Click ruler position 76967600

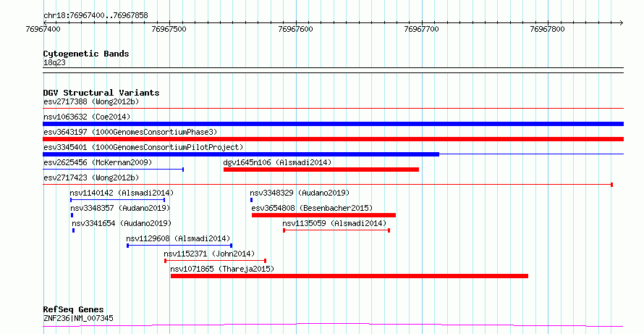tap(295, 29)
